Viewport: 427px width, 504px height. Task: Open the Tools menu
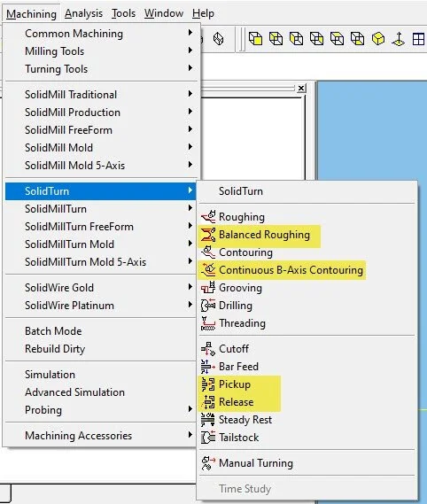click(123, 13)
